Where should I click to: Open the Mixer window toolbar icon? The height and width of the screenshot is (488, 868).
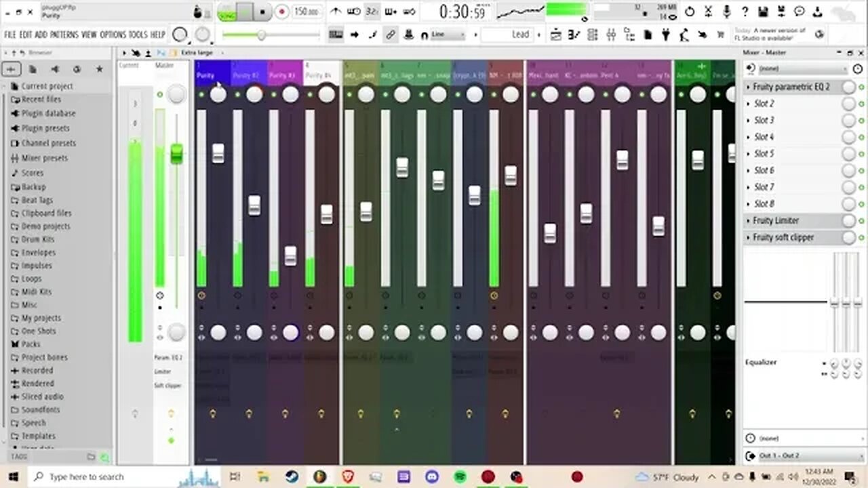pyautogui.click(x=610, y=35)
